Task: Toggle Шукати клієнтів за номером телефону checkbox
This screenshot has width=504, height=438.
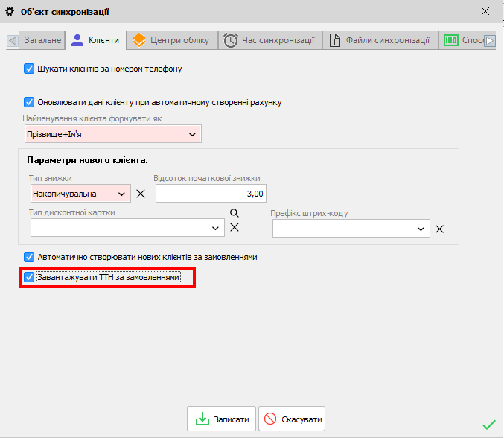Action: [29, 69]
